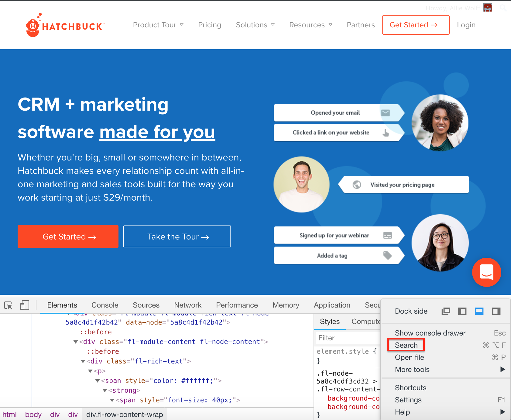Viewport: 511px width, 420px height.
Task: Click the Get Started button in header
Action: point(416,25)
